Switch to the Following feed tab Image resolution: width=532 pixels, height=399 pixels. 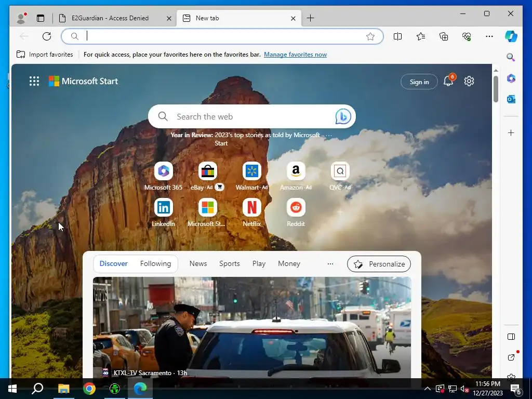point(155,263)
